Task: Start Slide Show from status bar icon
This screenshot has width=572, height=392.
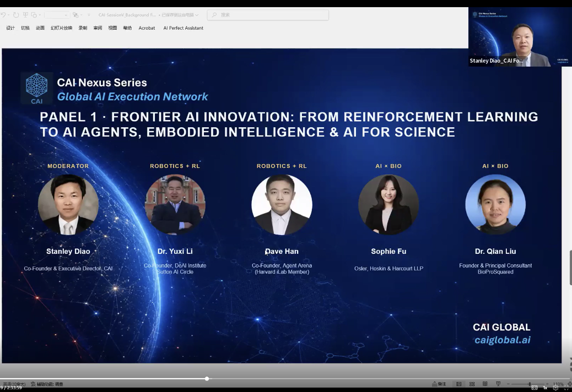Action: 498,384
